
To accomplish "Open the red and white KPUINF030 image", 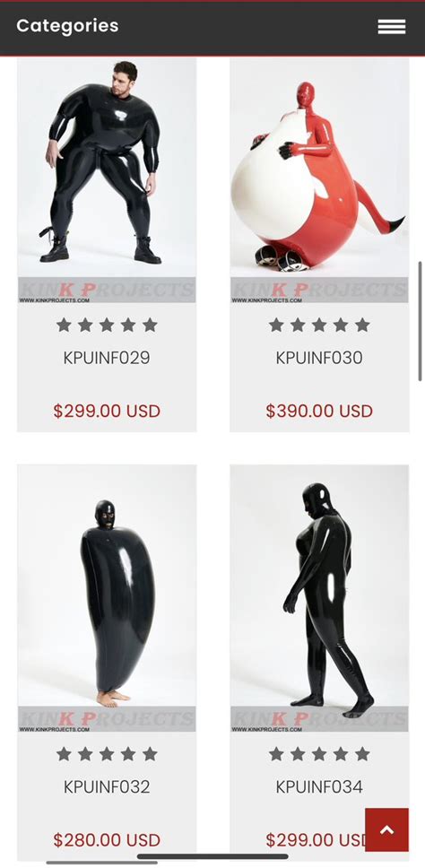I will [319, 180].
